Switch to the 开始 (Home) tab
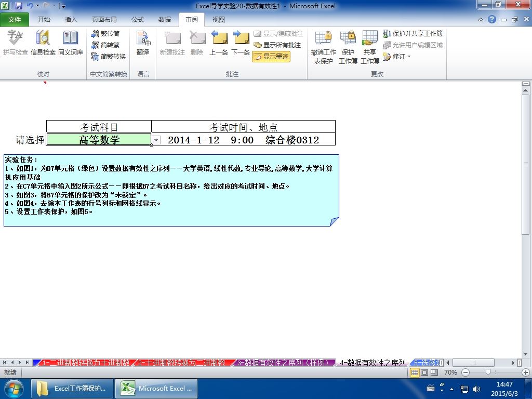 44,20
